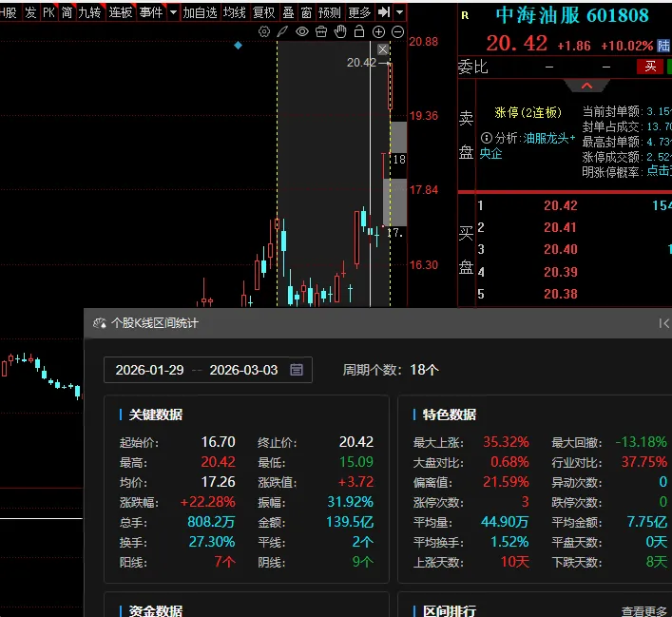Open the dropdown arrow next to 事件
The height and width of the screenshot is (617, 672).
[x=173, y=12]
